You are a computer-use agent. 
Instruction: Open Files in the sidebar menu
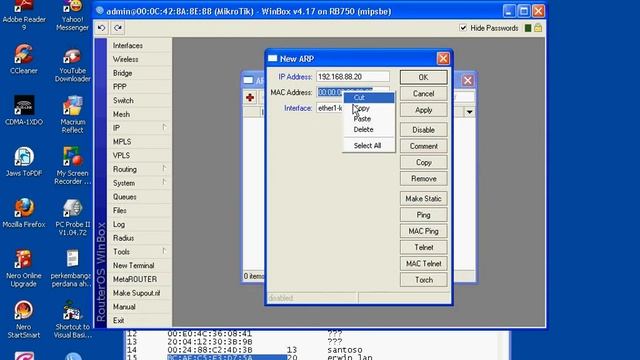tap(140, 211)
